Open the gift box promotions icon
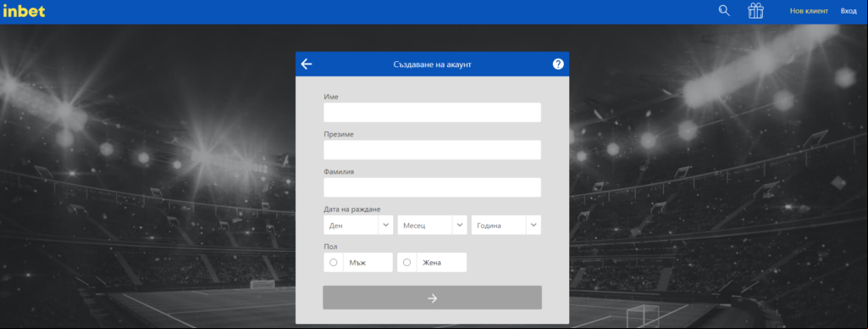 click(755, 10)
